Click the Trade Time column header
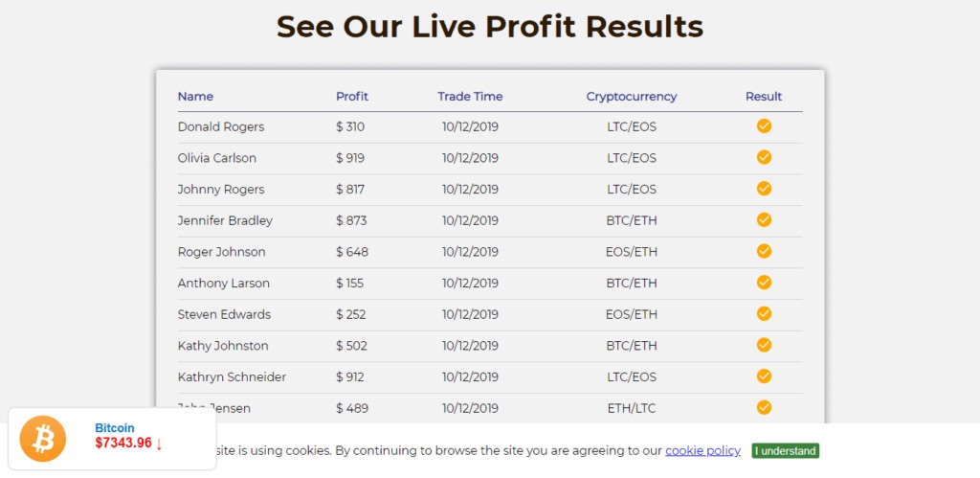Image resolution: width=980 pixels, height=478 pixels. (x=470, y=97)
